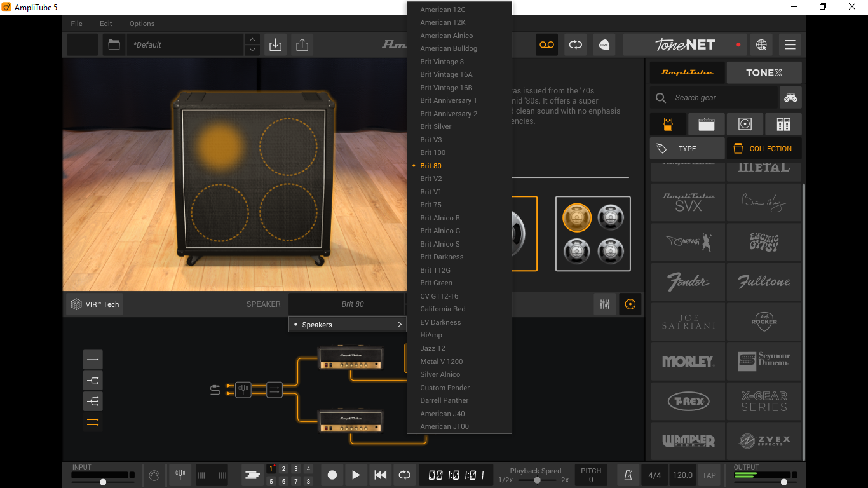The width and height of the screenshot is (868, 488).
Task: Switch to the AmpliTube tab
Action: point(688,72)
